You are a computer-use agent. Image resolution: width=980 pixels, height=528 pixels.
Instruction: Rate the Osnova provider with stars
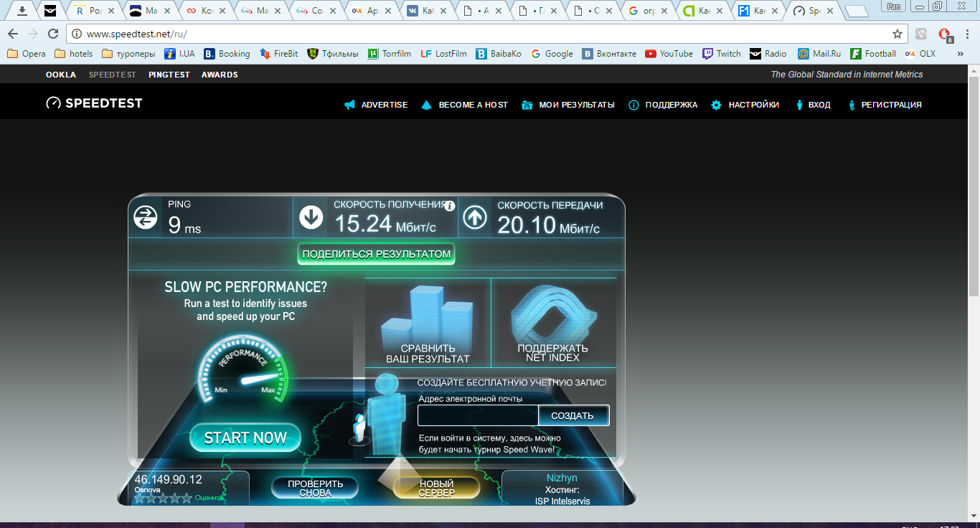pyautogui.click(x=163, y=498)
